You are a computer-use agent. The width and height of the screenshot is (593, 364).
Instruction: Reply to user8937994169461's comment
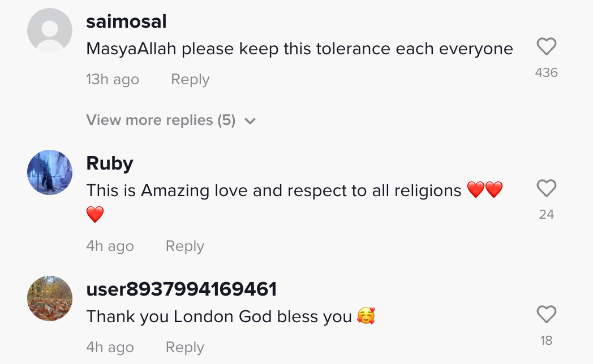[184, 347]
